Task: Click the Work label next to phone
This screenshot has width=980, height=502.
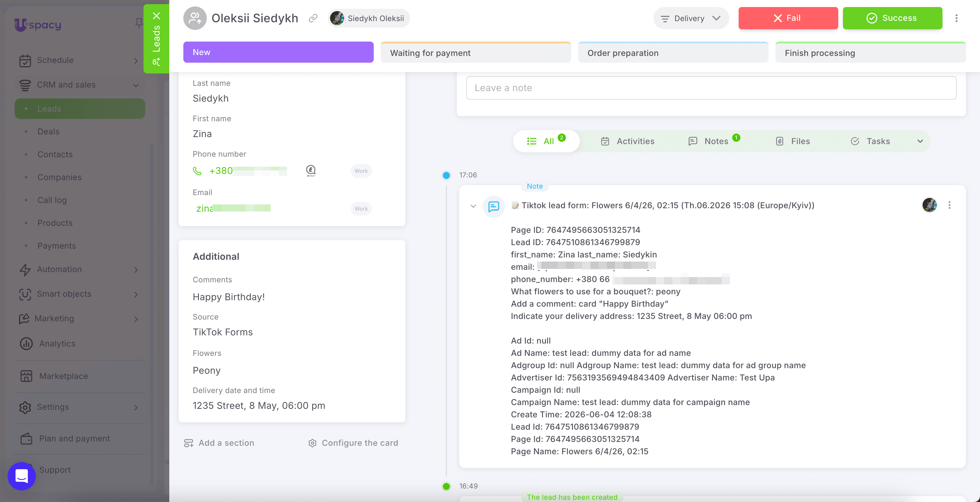Action: (361, 171)
